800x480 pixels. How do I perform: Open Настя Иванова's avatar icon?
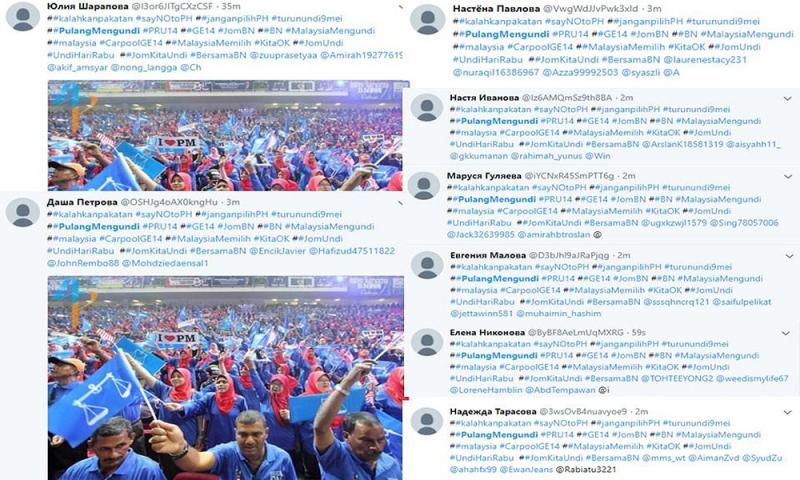[427, 107]
